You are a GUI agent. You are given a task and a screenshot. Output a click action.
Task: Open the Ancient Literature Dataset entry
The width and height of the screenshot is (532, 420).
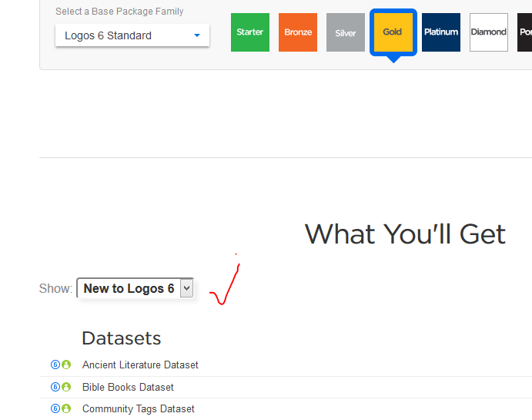tap(140, 365)
